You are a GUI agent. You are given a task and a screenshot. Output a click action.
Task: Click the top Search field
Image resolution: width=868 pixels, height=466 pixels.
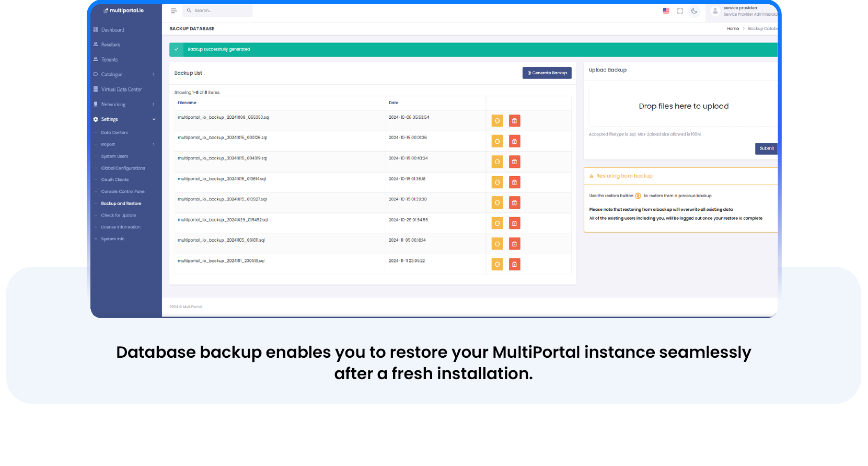pos(217,10)
